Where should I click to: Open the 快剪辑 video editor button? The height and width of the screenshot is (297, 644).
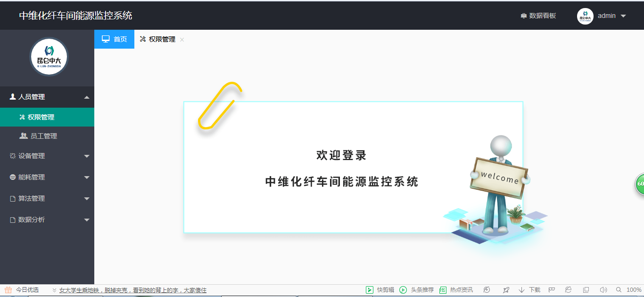(x=380, y=290)
